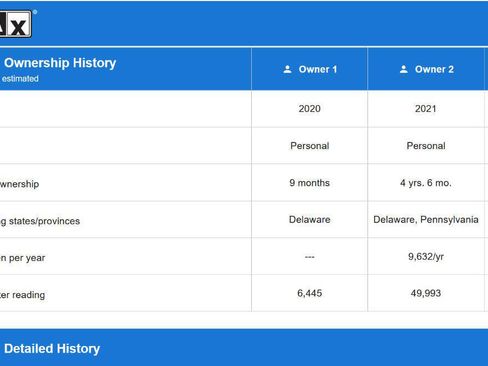
Task: Click the Owner 1 person icon
Action: [x=287, y=69]
